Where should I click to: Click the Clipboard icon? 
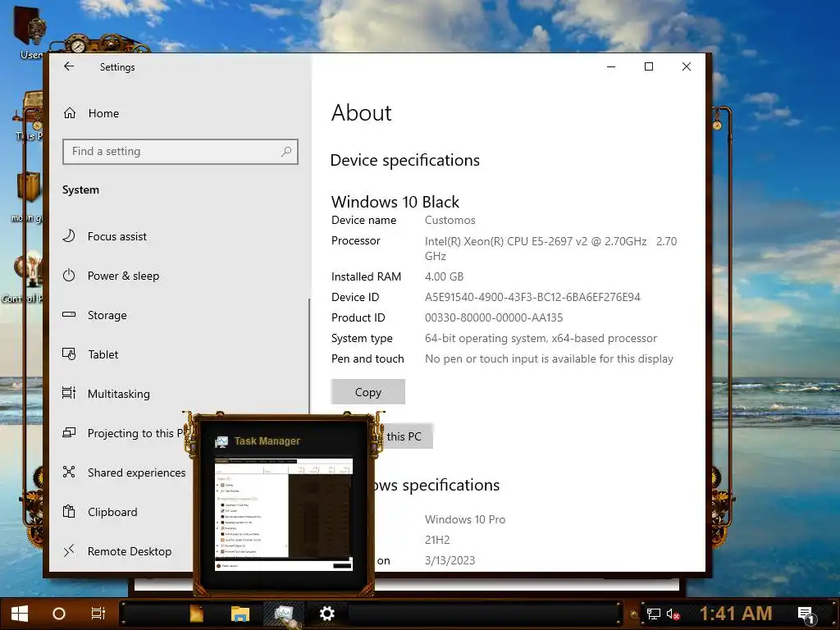click(x=69, y=512)
